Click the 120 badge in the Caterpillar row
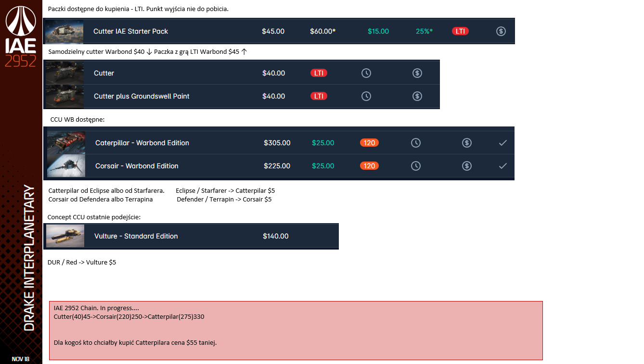This screenshot has height=364, width=644. 369,143
